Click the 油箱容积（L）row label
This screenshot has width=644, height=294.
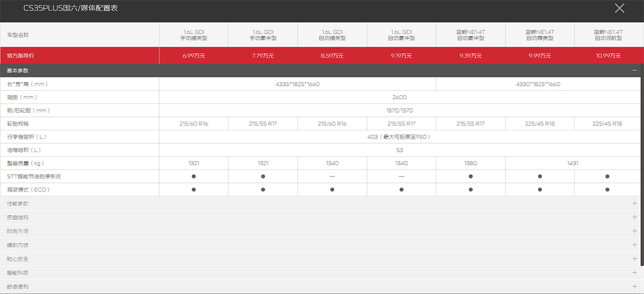pyautogui.click(x=25, y=150)
